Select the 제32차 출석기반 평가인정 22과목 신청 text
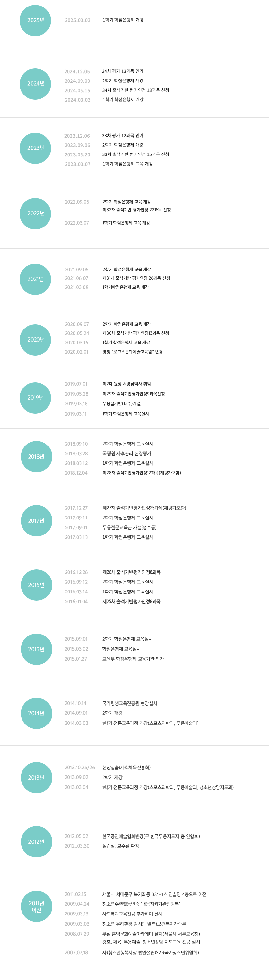 pyautogui.click(x=136, y=210)
